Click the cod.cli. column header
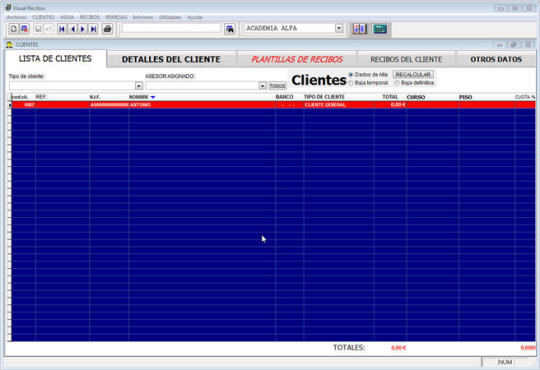The image size is (540, 370). coord(20,97)
